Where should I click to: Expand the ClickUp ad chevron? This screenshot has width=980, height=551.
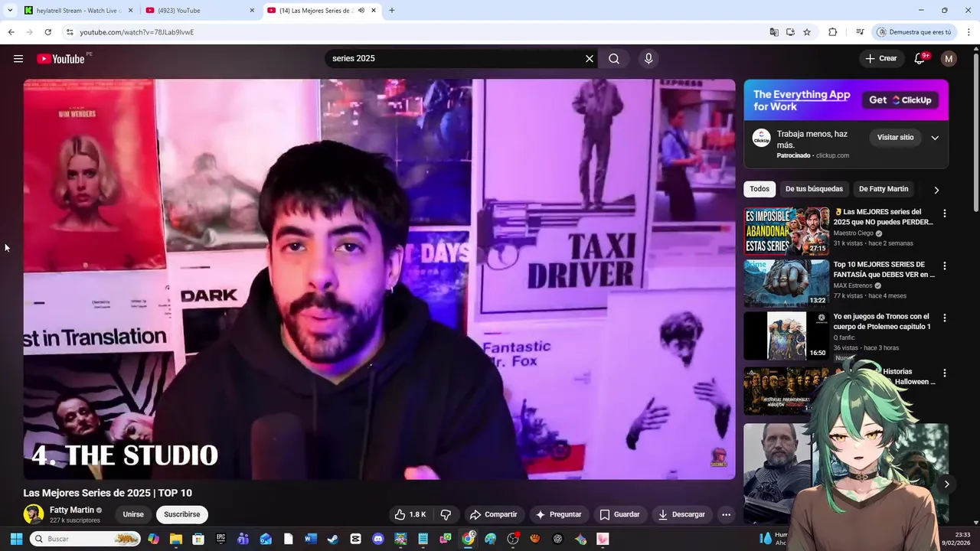tap(935, 138)
